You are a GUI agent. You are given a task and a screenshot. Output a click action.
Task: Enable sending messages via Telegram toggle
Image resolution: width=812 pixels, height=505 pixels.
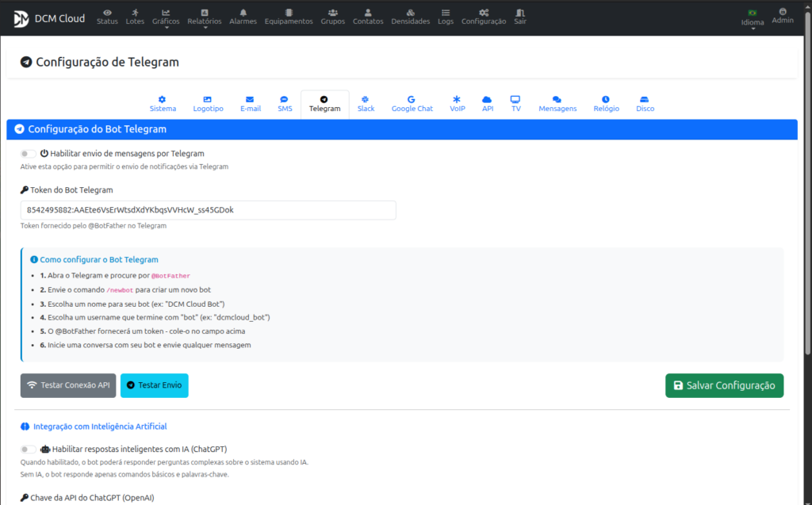click(x=29, y=154)
